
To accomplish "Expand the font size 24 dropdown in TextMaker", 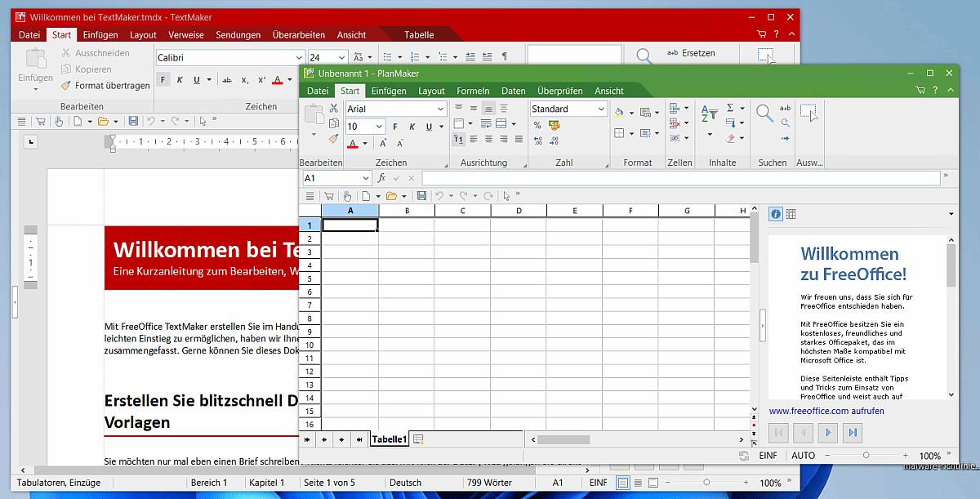I will [341, 57].
